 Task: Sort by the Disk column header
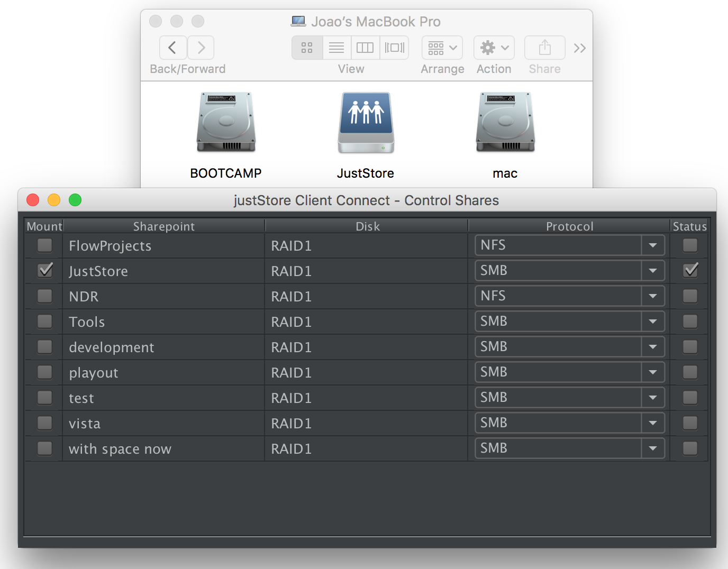(367, 226)
